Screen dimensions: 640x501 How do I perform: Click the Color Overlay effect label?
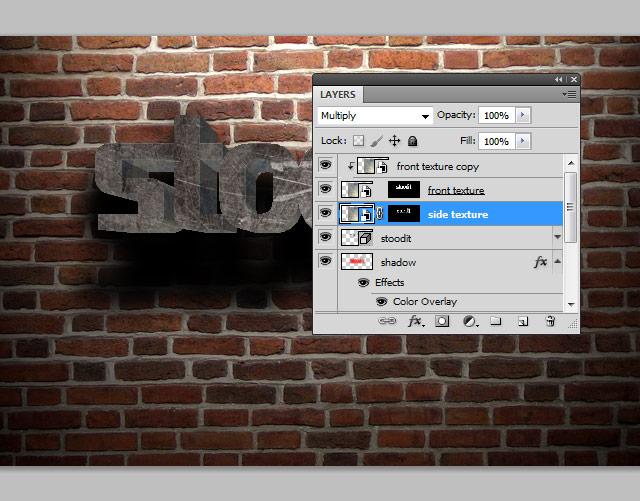coord(424,302)
